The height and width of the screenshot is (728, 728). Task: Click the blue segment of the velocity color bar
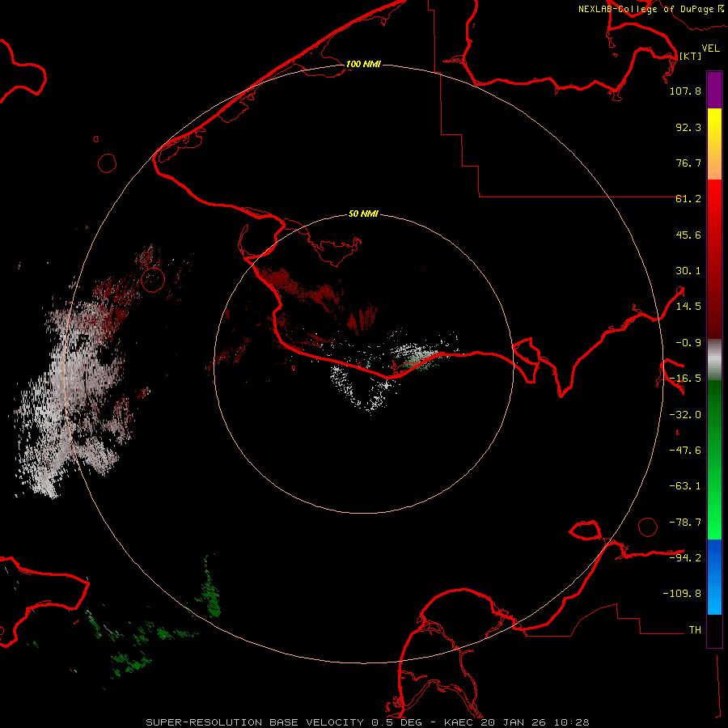[x=714, y=577]
